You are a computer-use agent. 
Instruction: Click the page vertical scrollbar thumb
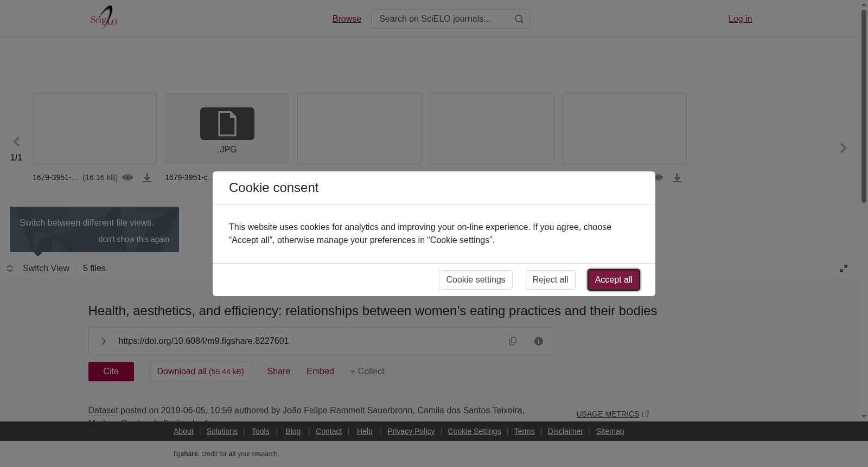point(864,106)
